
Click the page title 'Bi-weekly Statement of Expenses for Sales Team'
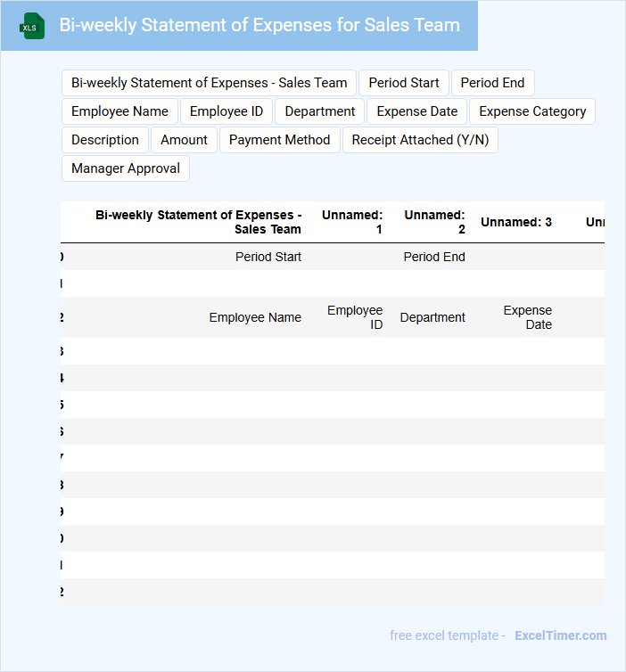tap(259, 25)
